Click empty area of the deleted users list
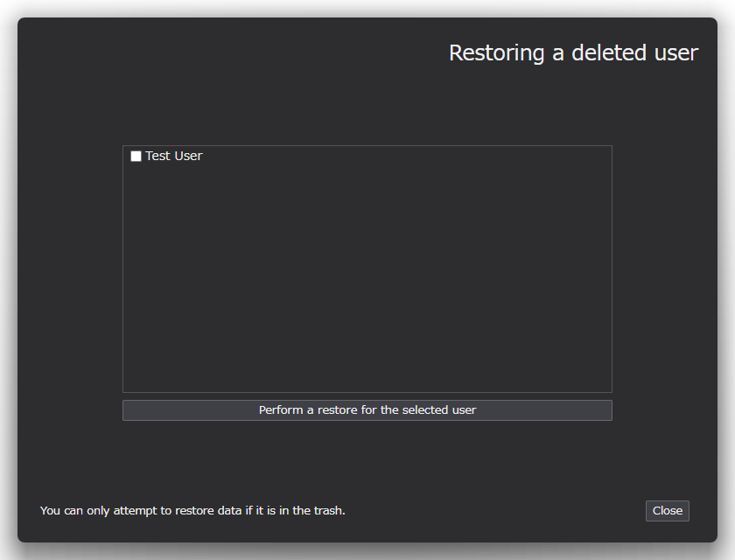Screen dimensions: 735x560 (367, 280)
